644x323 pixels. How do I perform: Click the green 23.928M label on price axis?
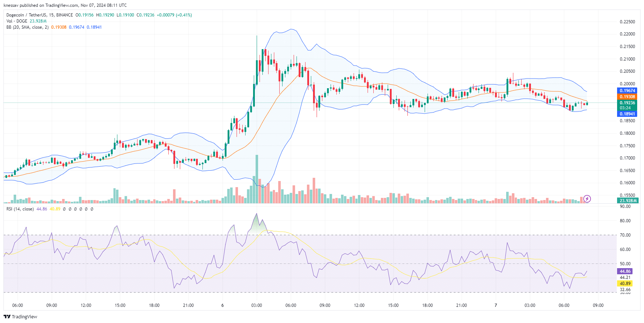(627, 201)
